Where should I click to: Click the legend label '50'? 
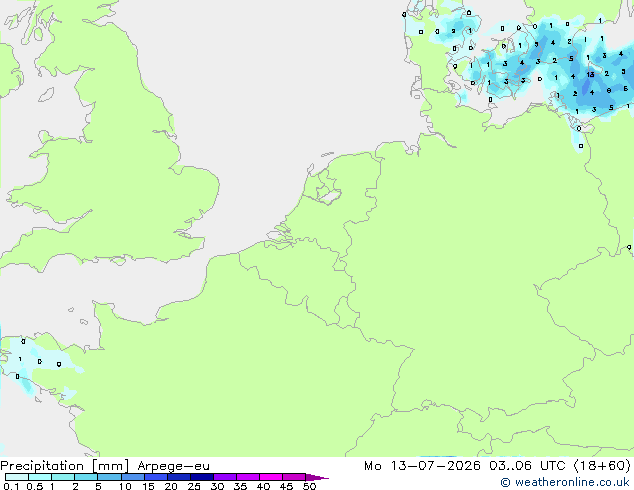click(x=309, y=486)
